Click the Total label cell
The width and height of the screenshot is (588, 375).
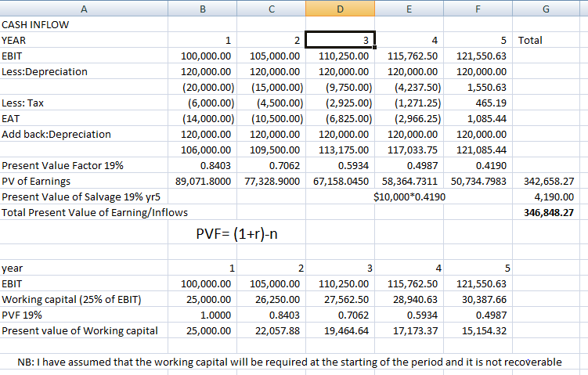[x=530, y=40]
